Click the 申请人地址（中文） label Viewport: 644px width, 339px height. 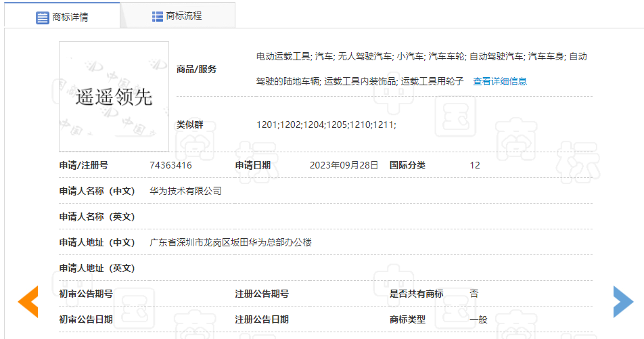tap(97, 242)
